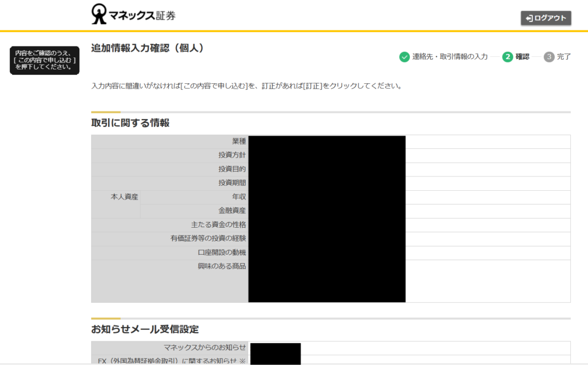Click the マネックスからのお知らせ row label
Screen dimensions: 588x365
pyautogui.click(x=204, y=348)
